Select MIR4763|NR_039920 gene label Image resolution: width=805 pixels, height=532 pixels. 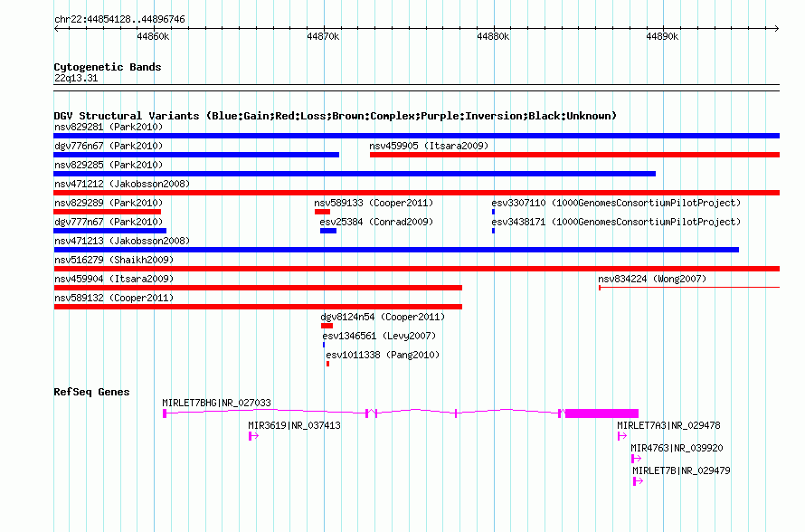click(x=677, y=448)
